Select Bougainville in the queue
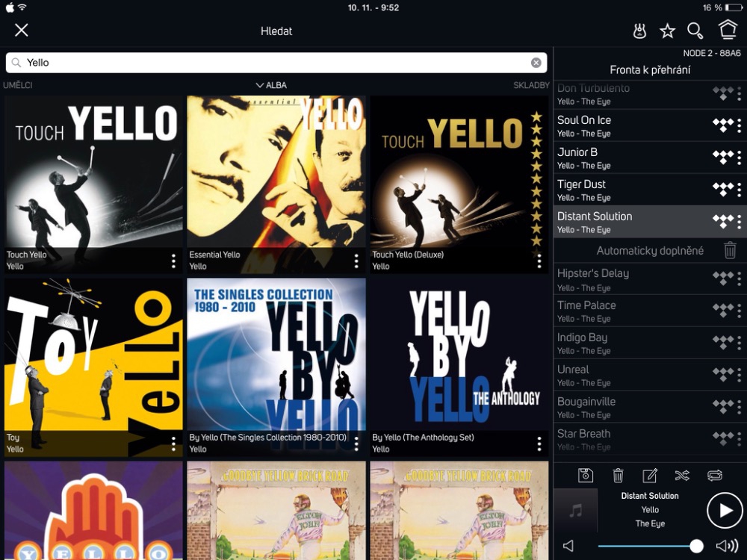This screenshot has height=560, width=747. pos(650,407)
